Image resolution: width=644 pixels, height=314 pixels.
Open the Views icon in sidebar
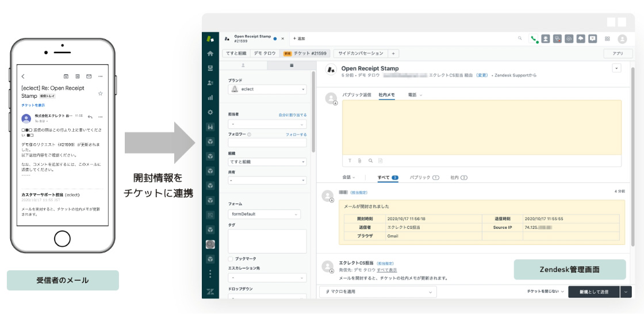[x=210, y=68]
